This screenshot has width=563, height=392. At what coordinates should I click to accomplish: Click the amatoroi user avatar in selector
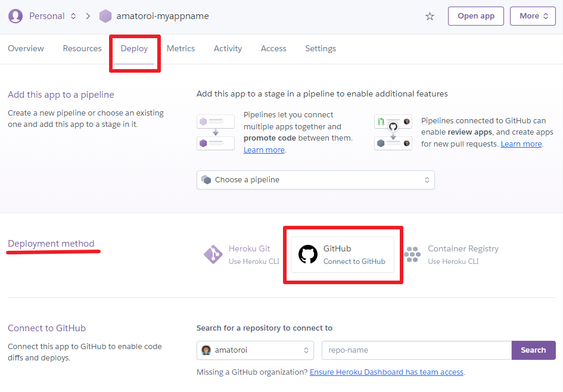(x=206, y=350)
